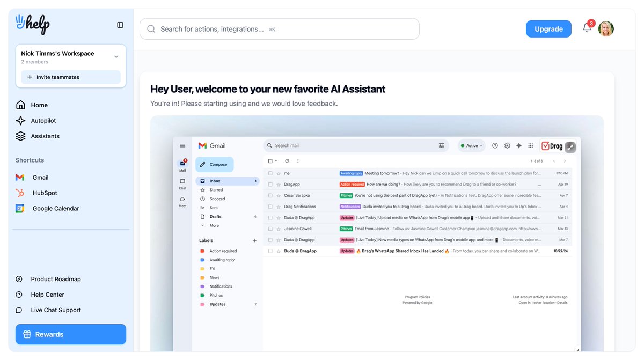Collapse the sidebar with the panel icon
The image size is (644, 360).
click(120, 24)
